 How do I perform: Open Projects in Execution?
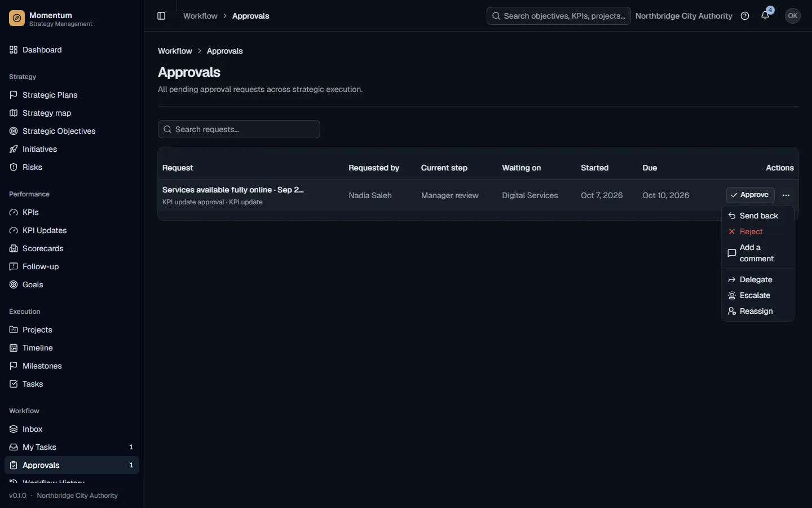[x=72, y=330]
